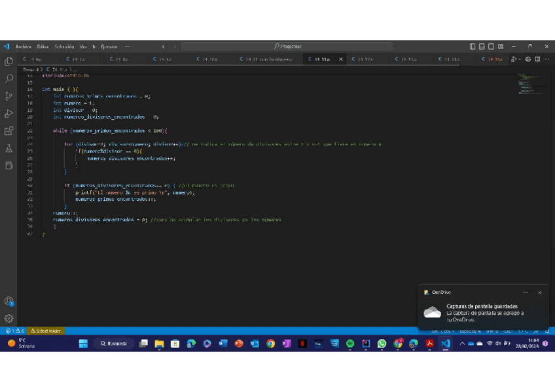This screenshot has height=392, width=555.
Task: Toggle the primary side bar layout button
Action: [473, 46]
